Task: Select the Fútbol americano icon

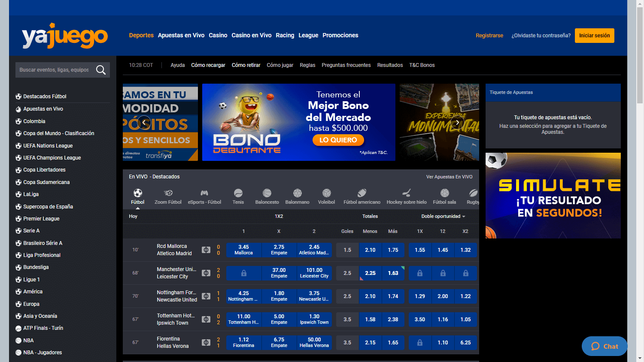Action: click(362, 193)
